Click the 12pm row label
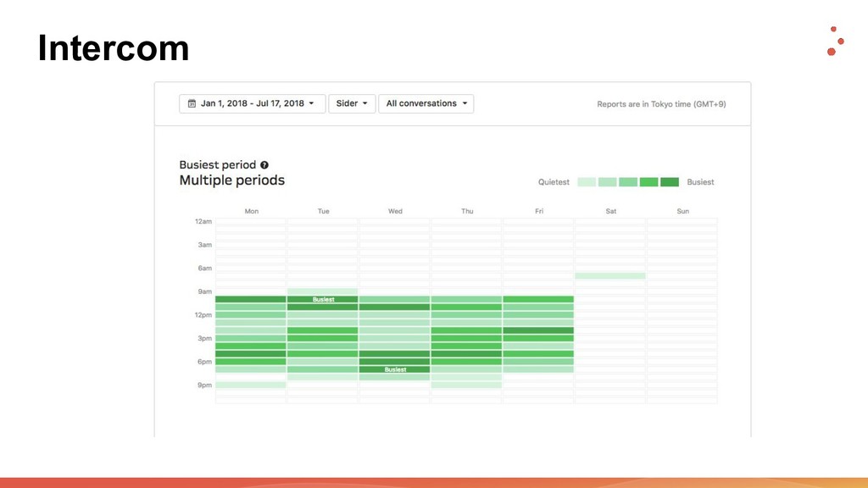This screenshot has width=868, height=488. pos(203,315)
